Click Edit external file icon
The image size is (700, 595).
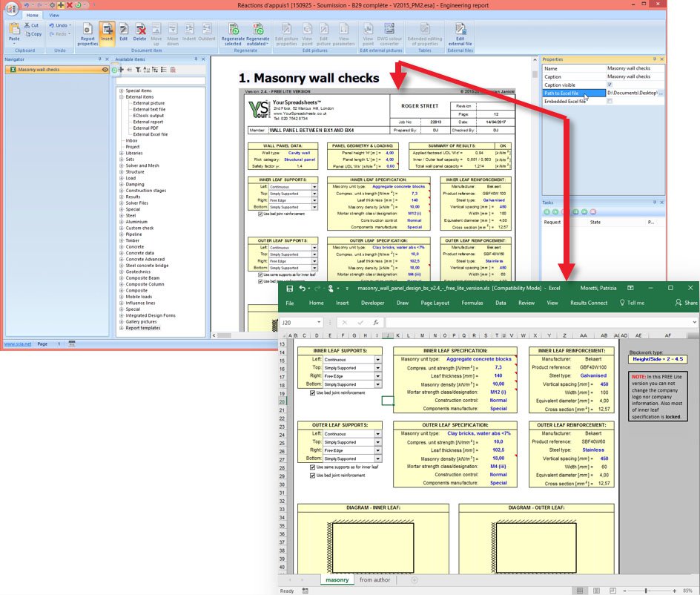460,33
